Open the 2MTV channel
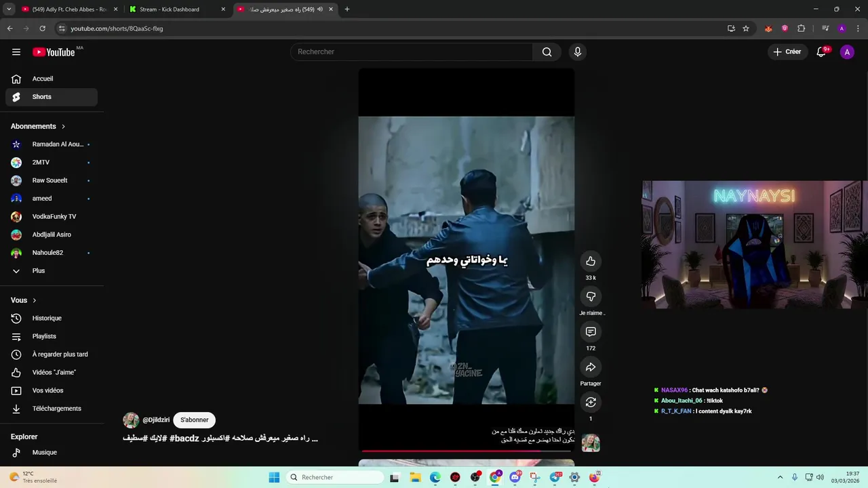Screen dimensions: 868x488 pyautogui.click(x=52, y=163)
